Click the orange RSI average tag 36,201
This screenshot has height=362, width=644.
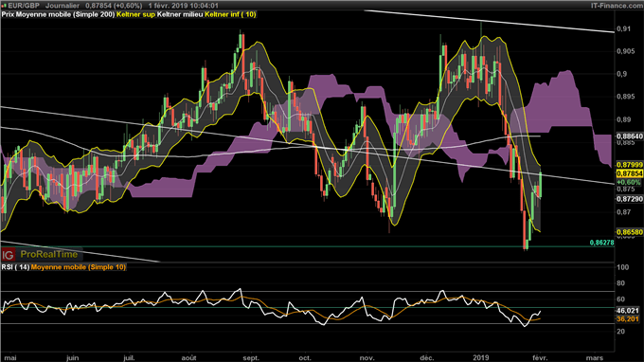pyautogui.click(x=628, y=318)
